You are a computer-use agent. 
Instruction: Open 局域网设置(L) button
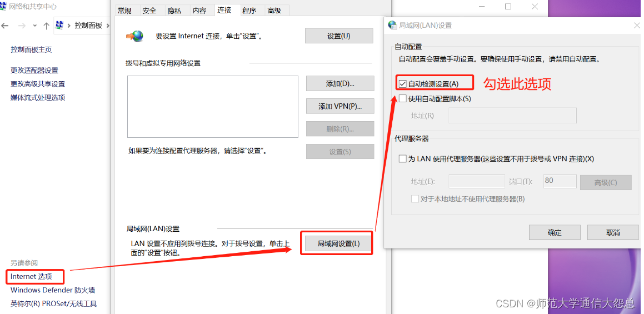[338, 243]
